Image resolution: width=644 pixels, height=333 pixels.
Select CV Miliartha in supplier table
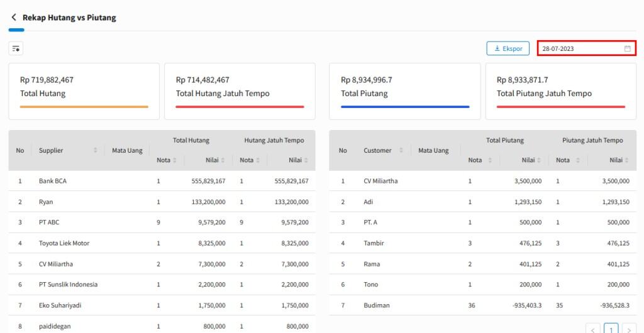(x=162, y=264)
